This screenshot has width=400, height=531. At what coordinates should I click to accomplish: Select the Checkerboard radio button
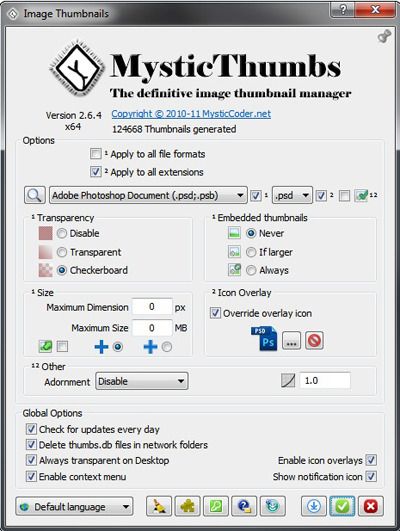[x=62, y=270]
